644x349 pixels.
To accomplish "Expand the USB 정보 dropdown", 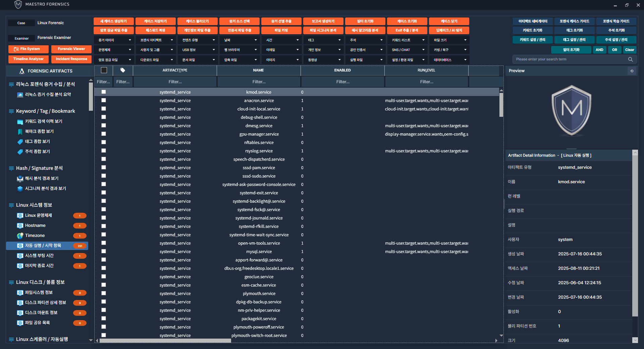I will coord(199,50).
